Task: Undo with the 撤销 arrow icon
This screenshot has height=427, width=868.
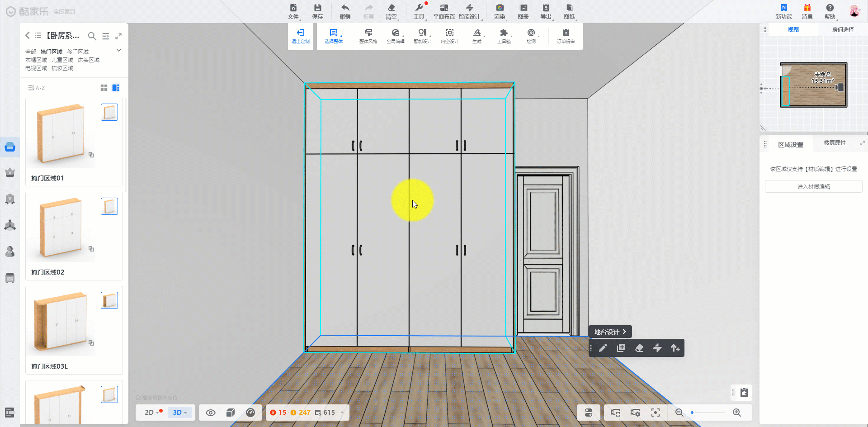Action: coord(345,11)
